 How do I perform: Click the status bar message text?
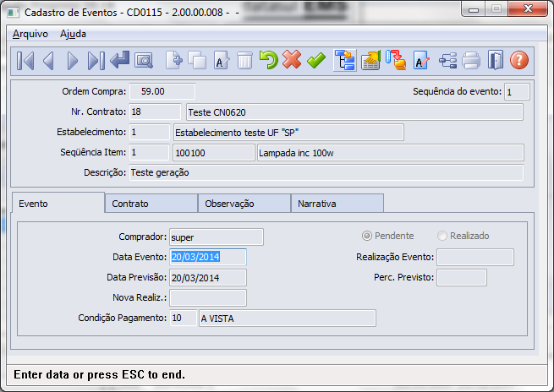pos(99,374)
